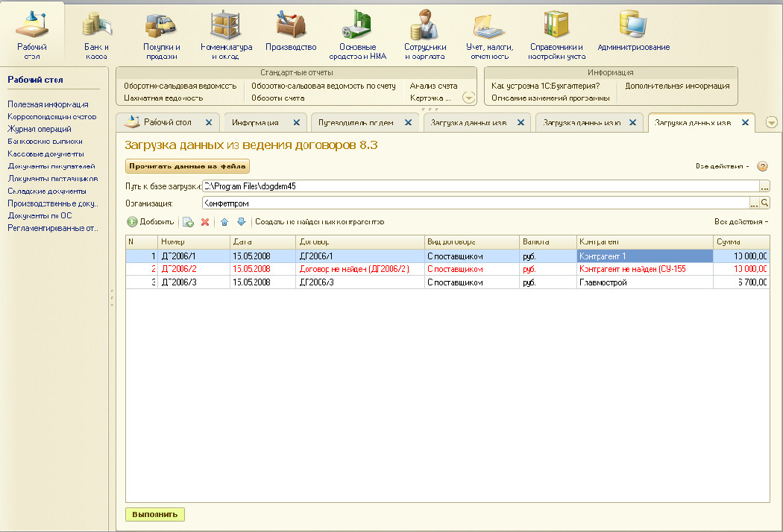Move row down with the down arrow
Screen dimensions: 783x532
(241, 222)
